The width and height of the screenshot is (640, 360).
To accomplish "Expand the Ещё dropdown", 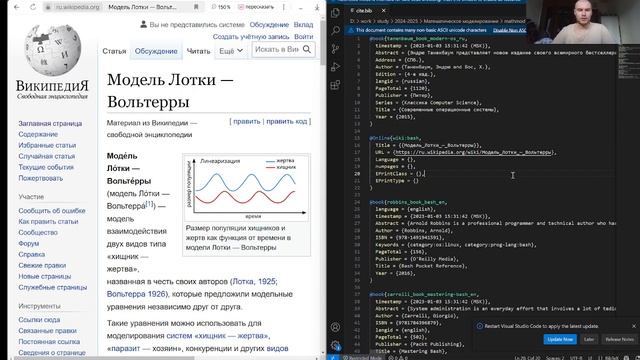I will point(231,51).
